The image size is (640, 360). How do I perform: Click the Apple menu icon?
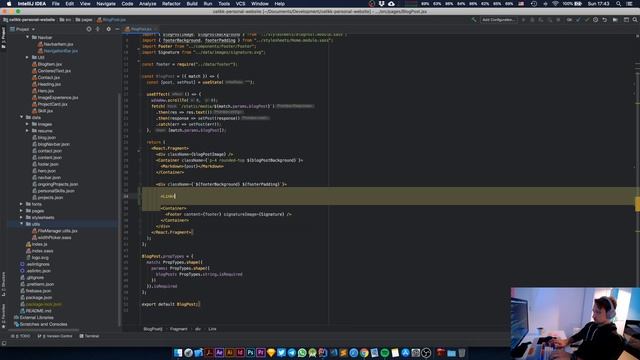coord(9,4)
